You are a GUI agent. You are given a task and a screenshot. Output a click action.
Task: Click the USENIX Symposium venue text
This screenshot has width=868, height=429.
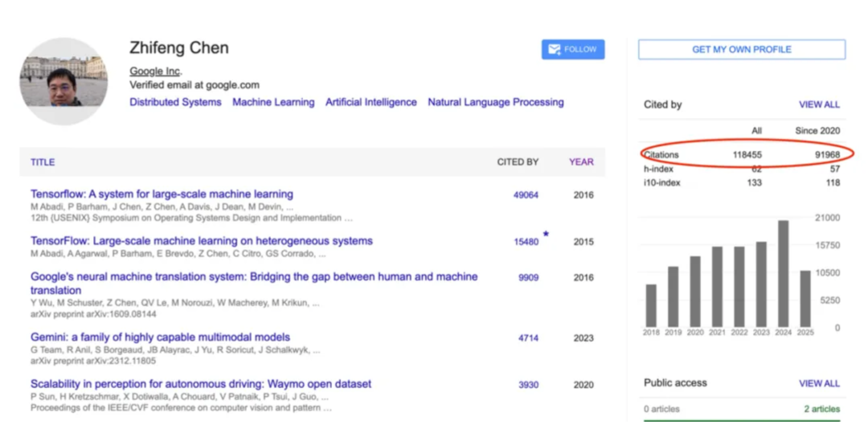pyautogui.click(x=191, y=218)
